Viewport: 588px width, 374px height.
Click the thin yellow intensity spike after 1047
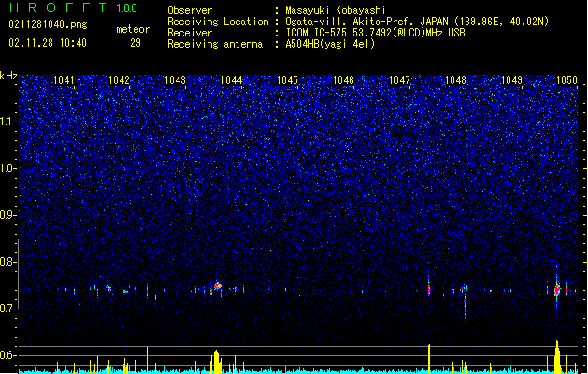coord(429,359)
